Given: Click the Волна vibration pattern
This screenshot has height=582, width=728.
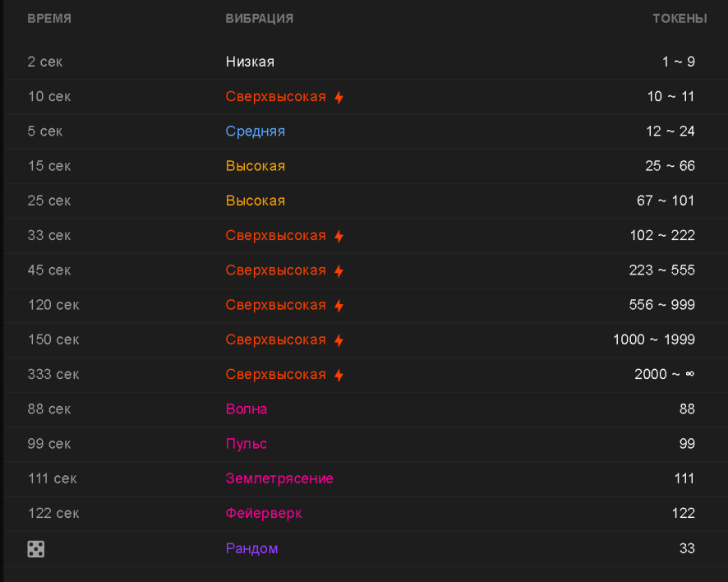Looking at the screenshot, I should click(x=247, y=409).
